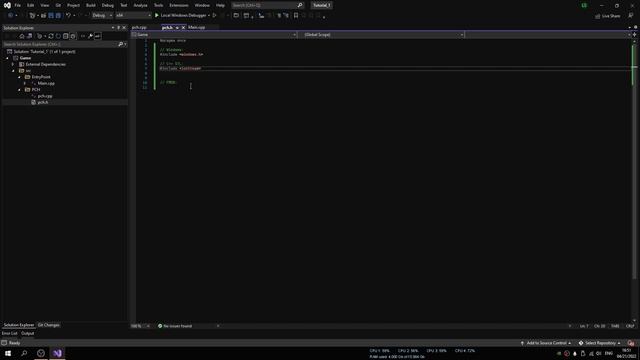640x360 pixels.
Task: Switch to the Git Changes tab
Action: 49,325
